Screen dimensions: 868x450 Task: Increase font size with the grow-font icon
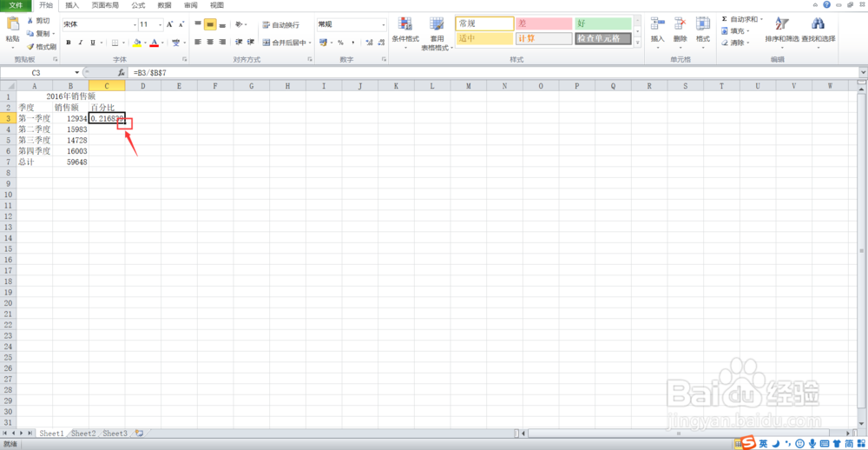pos(170,25)
